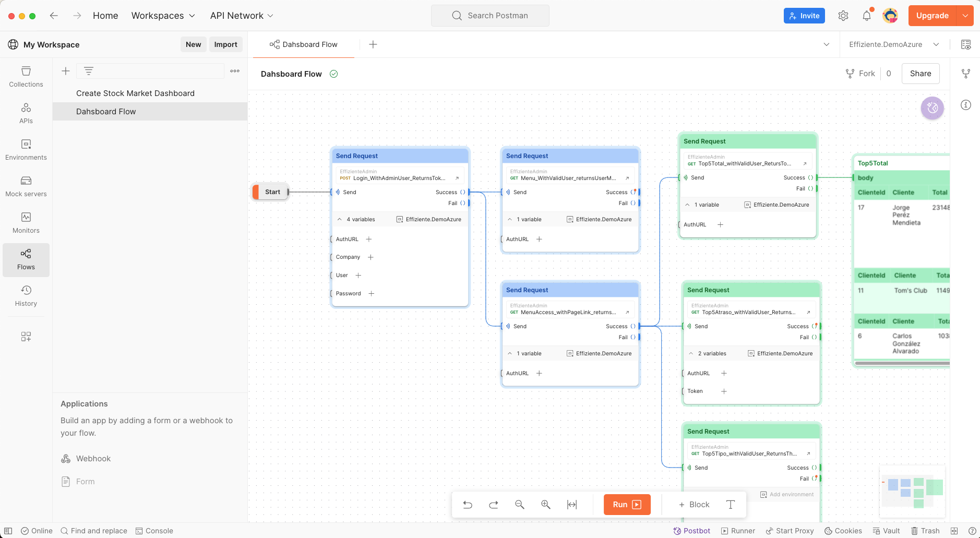Click the configure workspace sidebar icon
Screen dimensions: 980x538
pyautogui.click(x=26, y=337)
